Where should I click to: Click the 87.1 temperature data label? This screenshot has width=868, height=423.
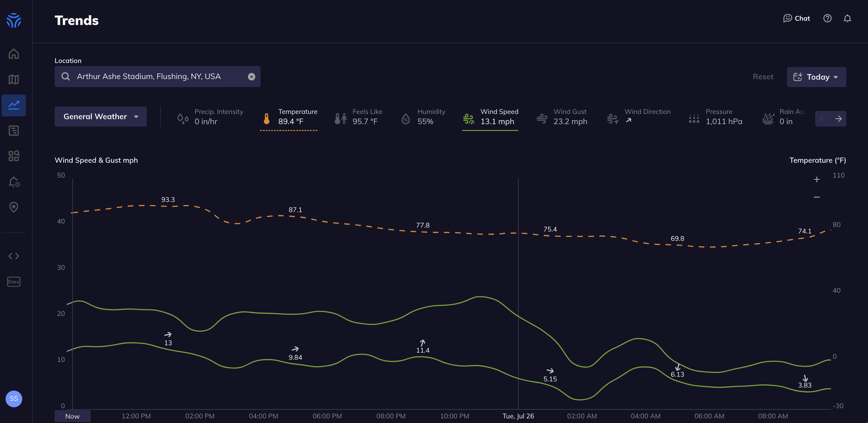click(x=295, y=210)
